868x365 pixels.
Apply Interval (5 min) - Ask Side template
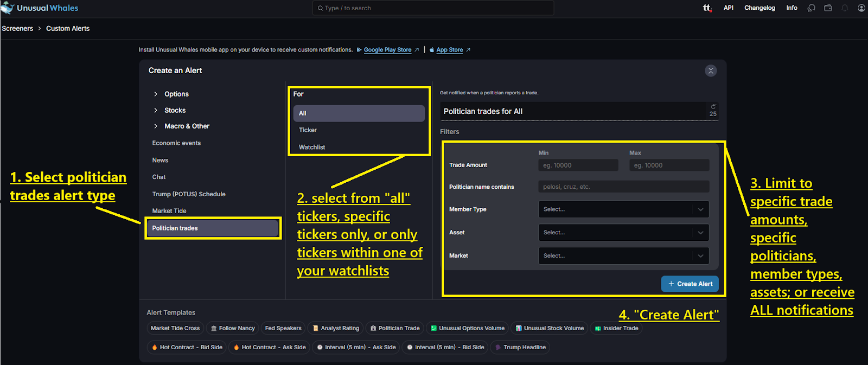356,347
